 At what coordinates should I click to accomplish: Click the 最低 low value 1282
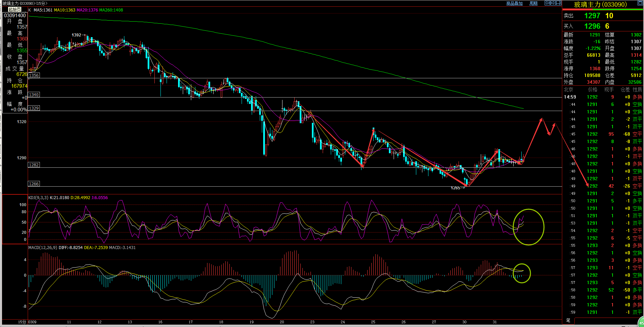coord(636,62)
